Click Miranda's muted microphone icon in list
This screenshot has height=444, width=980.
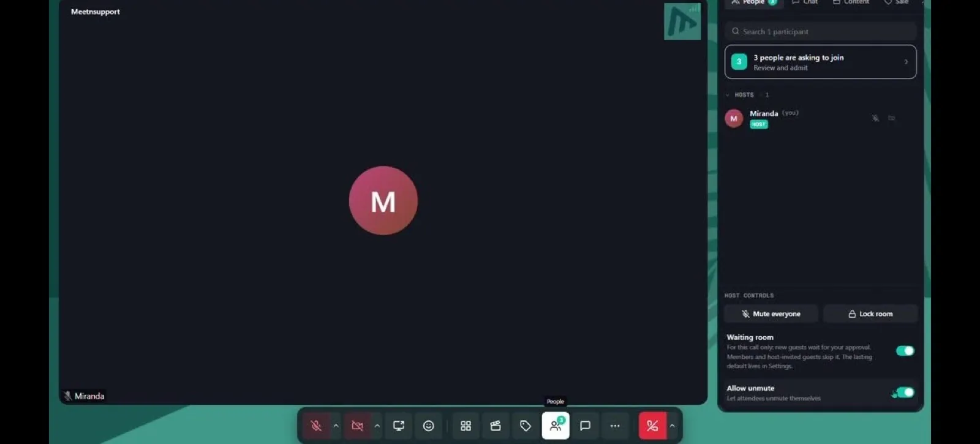pos(876,118)
